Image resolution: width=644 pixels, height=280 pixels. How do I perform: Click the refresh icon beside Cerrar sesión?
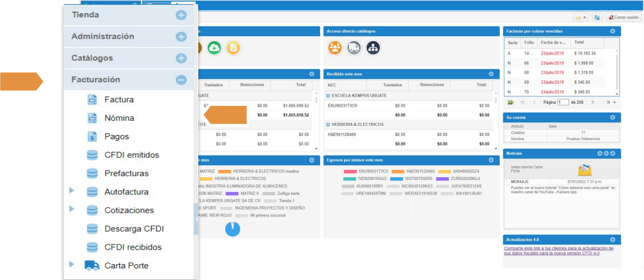click(597, 17)
